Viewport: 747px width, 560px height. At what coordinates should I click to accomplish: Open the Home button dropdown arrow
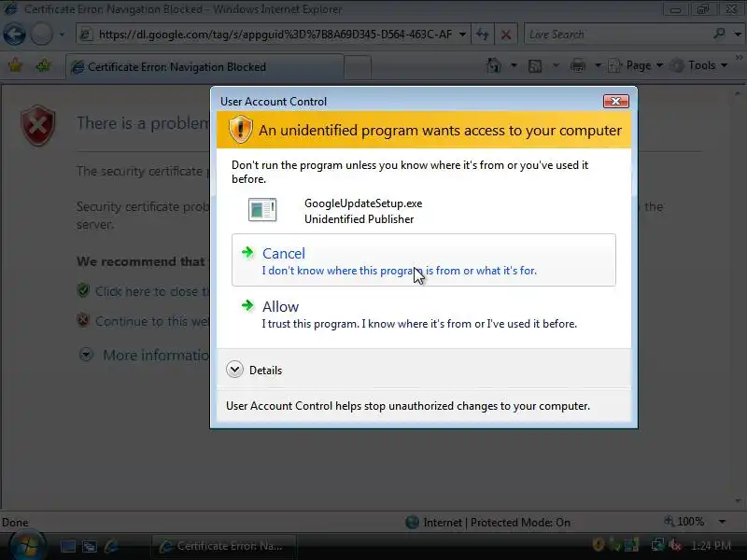point(514,65)
